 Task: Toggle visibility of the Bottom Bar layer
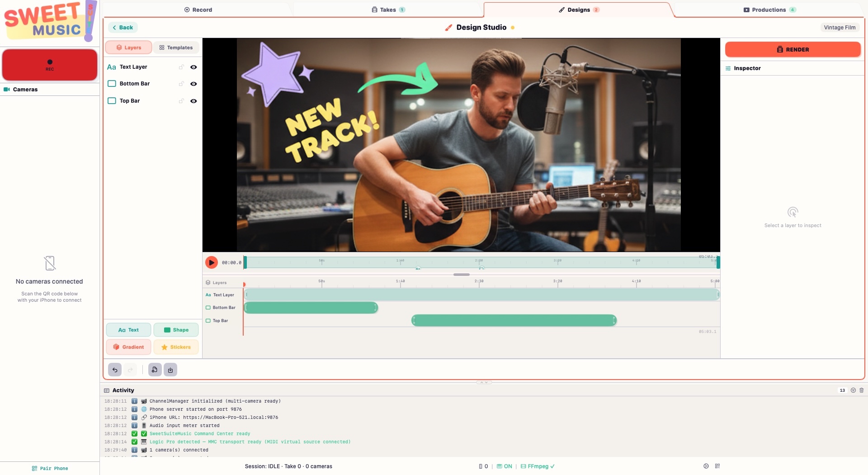(193, 84)
